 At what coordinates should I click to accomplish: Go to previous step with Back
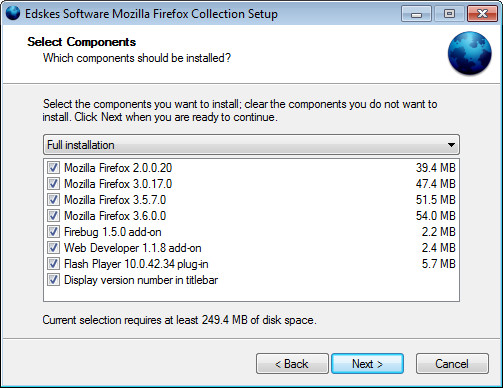tap(292, 364)
